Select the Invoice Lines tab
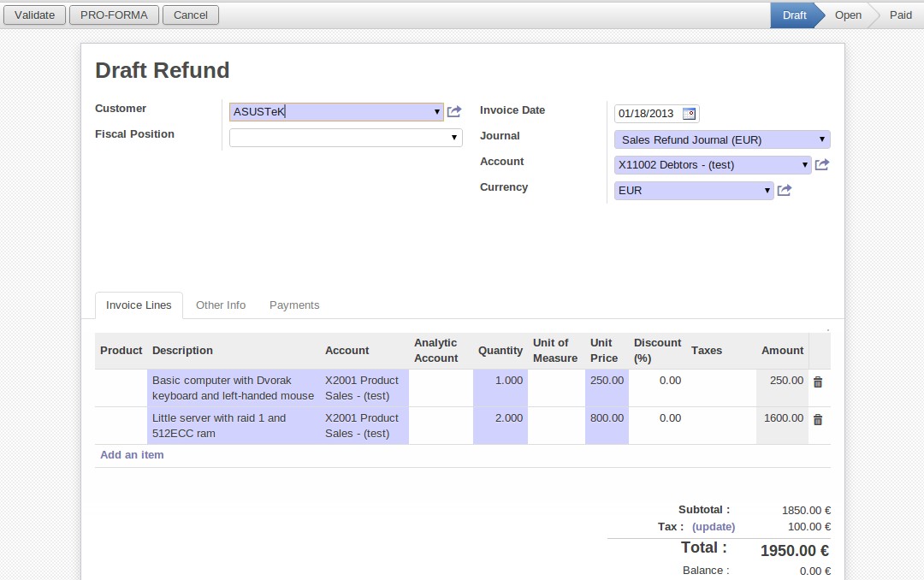Screen dimensions: 924x580 coord(139,305)
